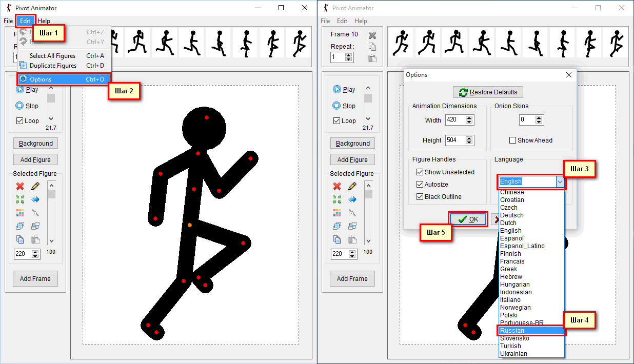This screenshot has width=634, height=364.
Task: Toggle Autosize checkbox
Action: pos(420,185)
